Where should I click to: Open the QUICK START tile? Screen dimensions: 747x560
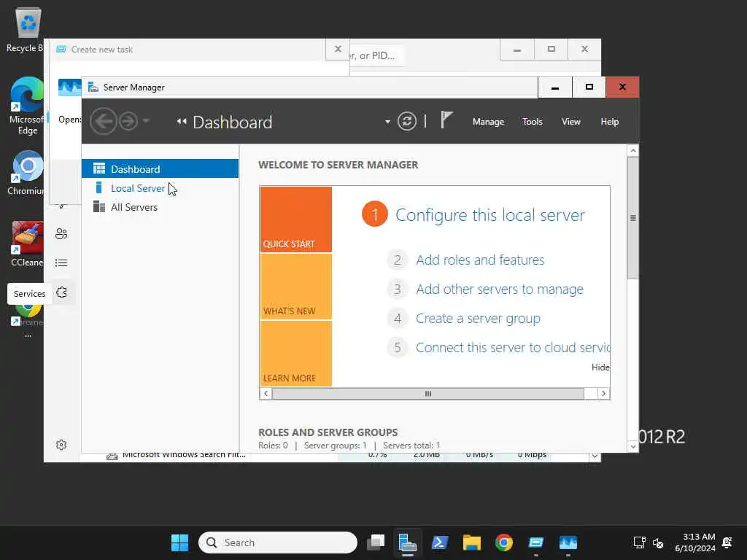tap(296, 219)
